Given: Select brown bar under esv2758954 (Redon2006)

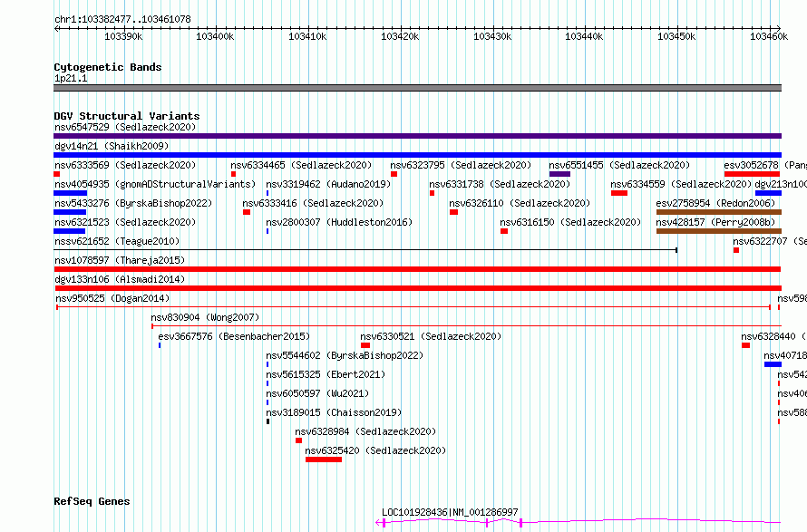Looking at the screenshot, I should [x=719, y=212].
